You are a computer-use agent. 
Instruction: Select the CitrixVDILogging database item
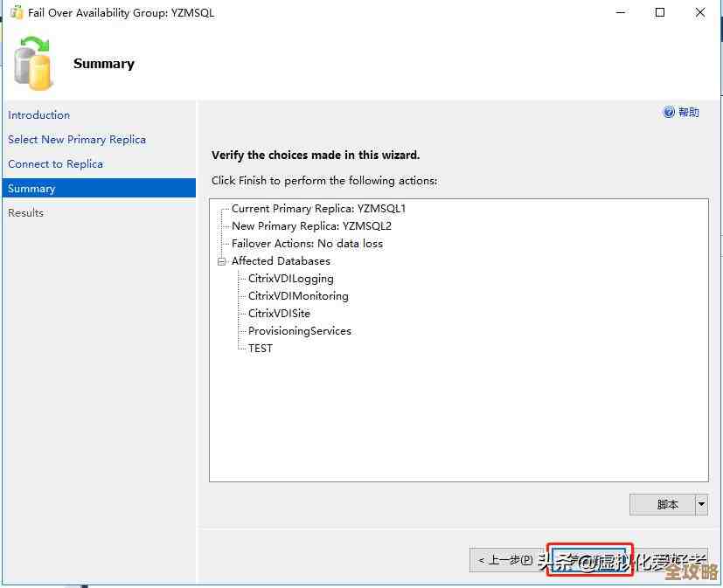click(290, 279)
